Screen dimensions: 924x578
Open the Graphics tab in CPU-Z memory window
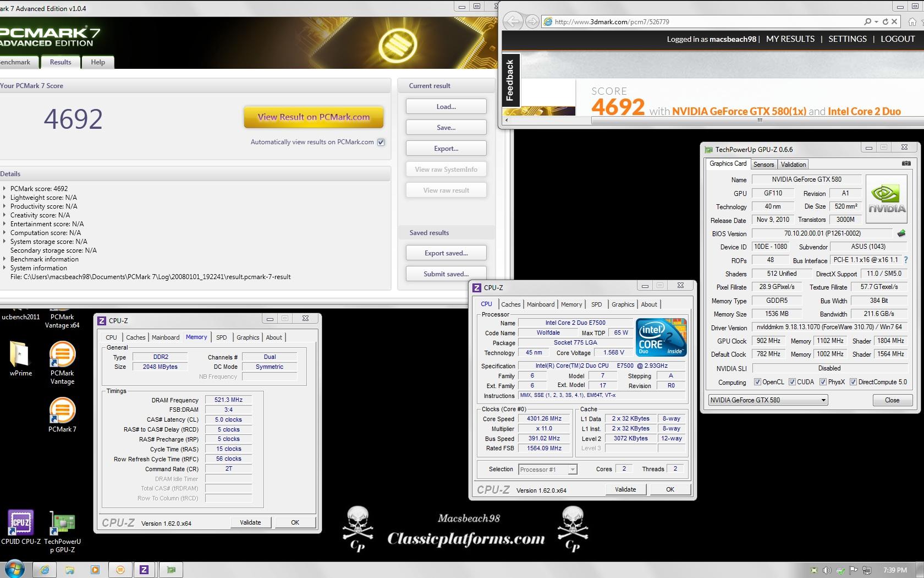248,337
